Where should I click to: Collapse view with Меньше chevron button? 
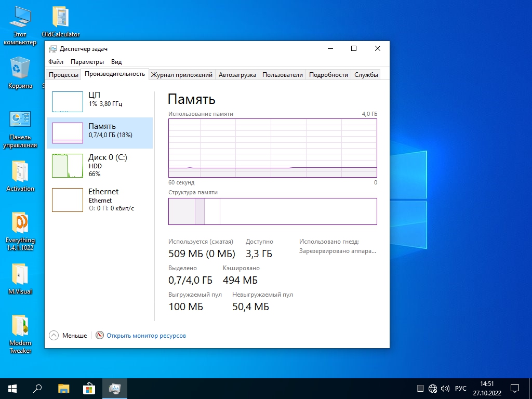pos(54,335)
